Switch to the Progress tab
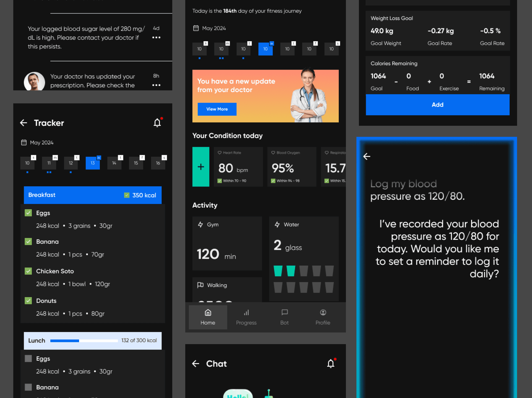This screenshot has width=532, height=398. click(246, 317)
